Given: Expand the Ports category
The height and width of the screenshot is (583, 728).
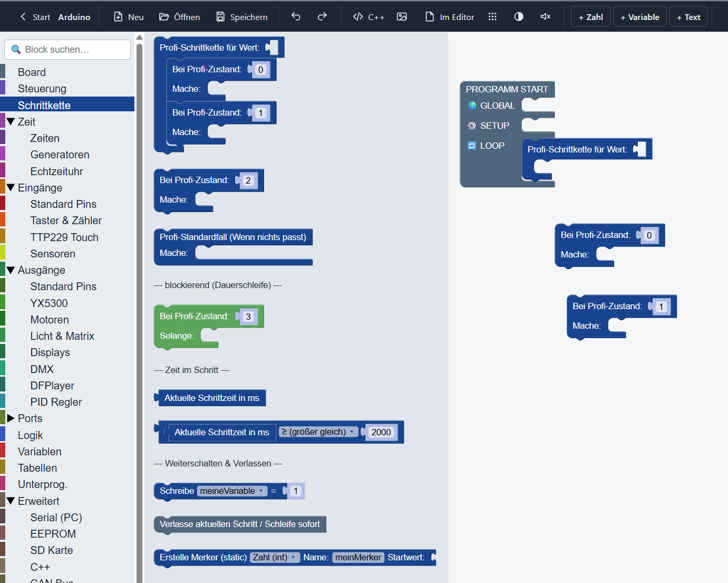Looking at the screenshot, I should pos(11,418).
